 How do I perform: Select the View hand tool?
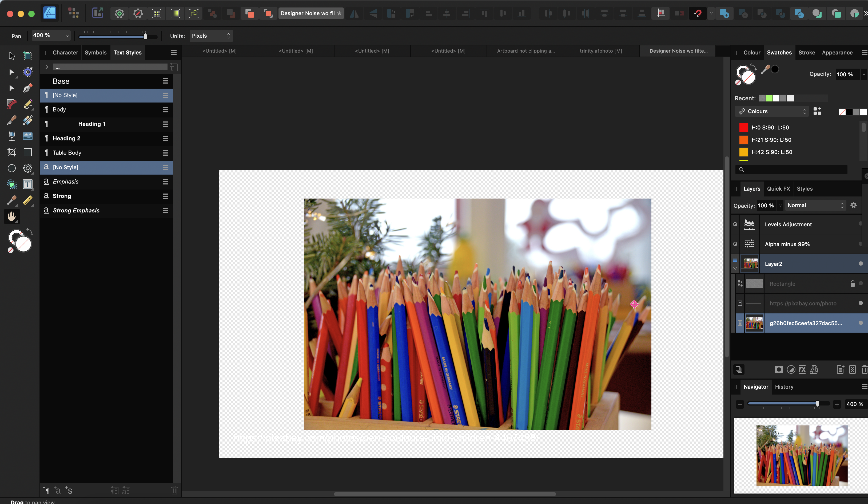[12, 216]
